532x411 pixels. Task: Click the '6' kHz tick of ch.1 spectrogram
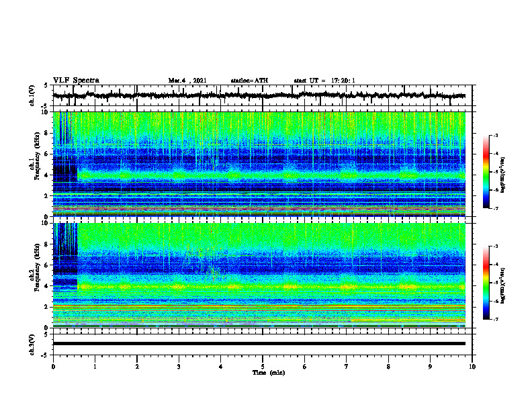pyautogui.click(x=46, y=154)
